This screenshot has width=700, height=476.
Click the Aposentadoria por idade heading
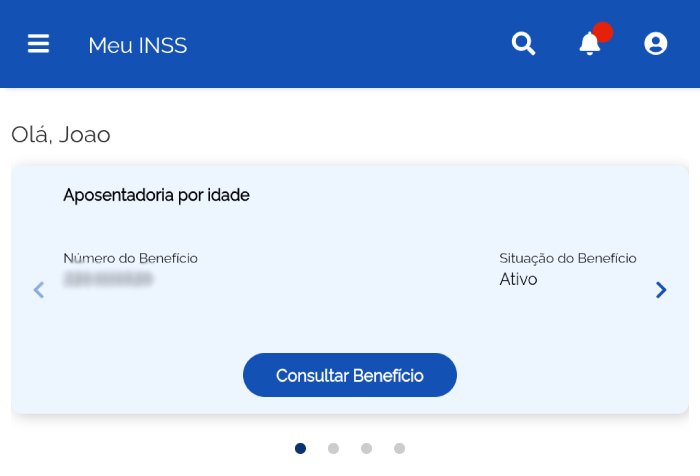pyautogui.click(x=156, y=195)
